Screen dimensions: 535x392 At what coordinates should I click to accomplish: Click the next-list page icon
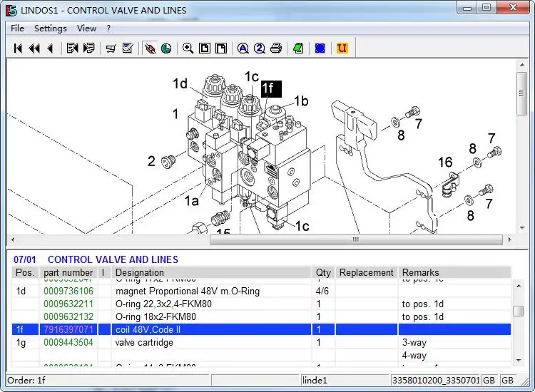tap(88, 48)
